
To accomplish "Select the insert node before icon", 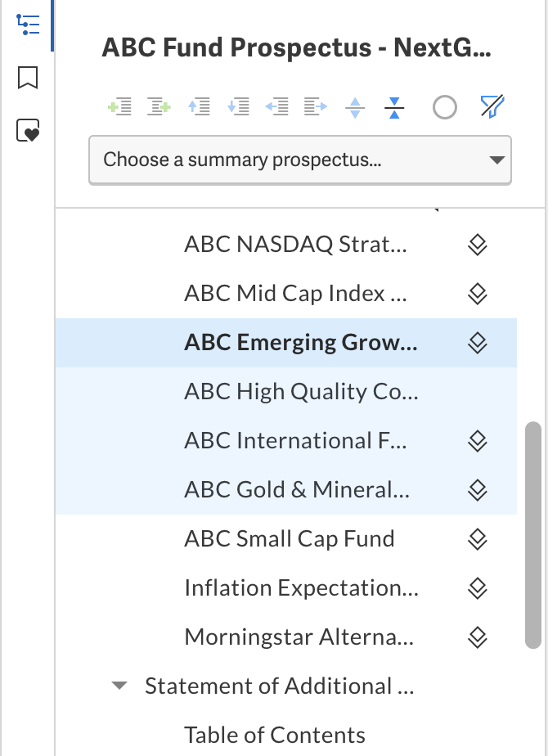I will coord(120,106).
